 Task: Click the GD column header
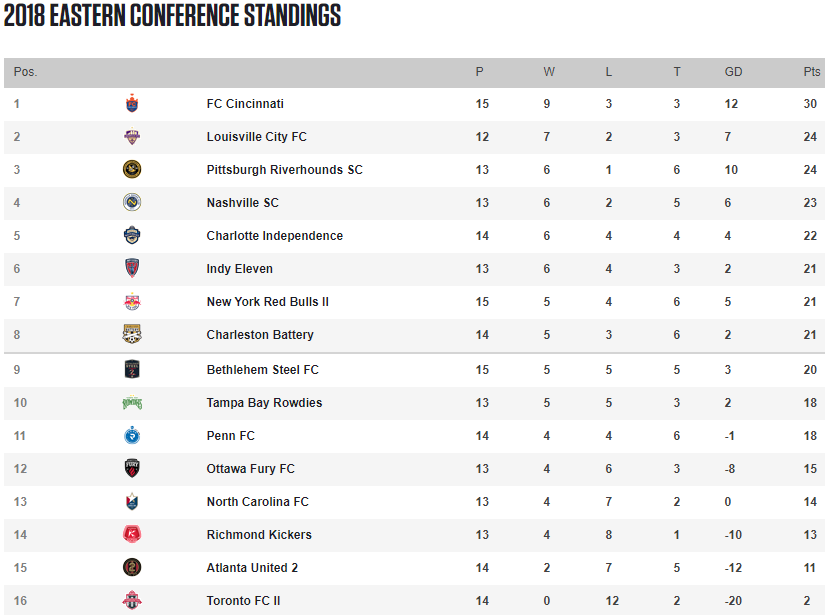click(x=733, y=72)
